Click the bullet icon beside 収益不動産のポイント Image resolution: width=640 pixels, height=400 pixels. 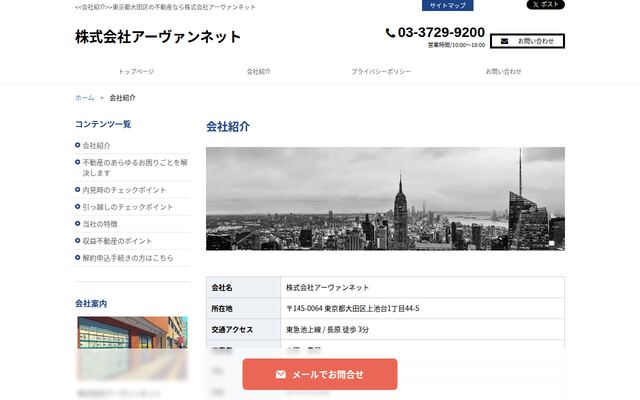(x=78, y=241)
